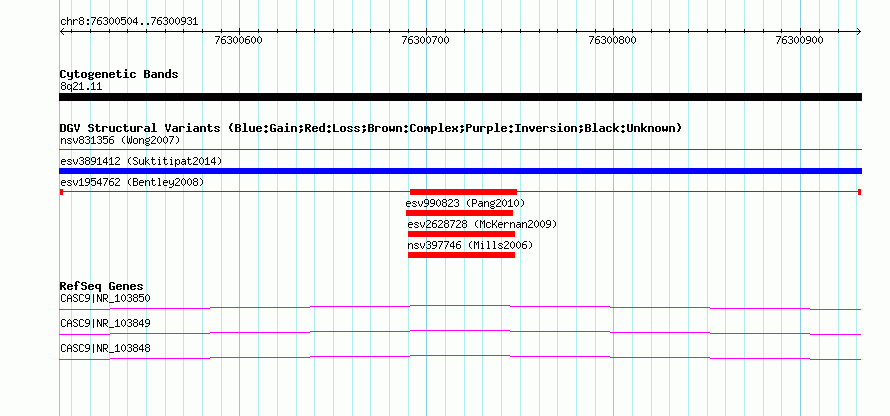The height and width of the screenshot is (416, 890).
Task: Select the thick red esv1954762 loss segment
Action: pos(463,192)
